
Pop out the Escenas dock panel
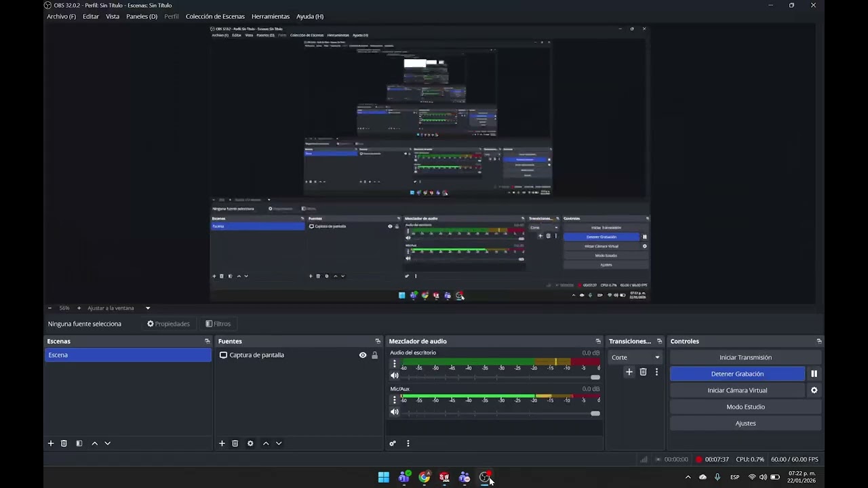tap(207, 341)
